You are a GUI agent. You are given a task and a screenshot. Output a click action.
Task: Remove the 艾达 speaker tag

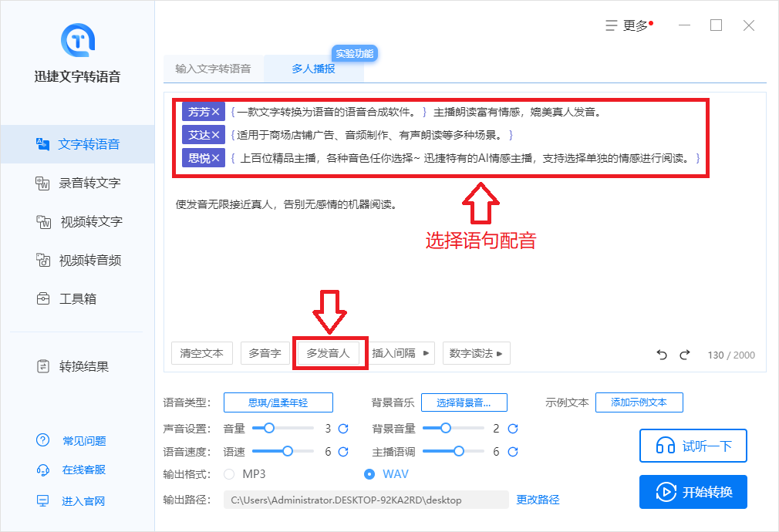tap(216, 135)
